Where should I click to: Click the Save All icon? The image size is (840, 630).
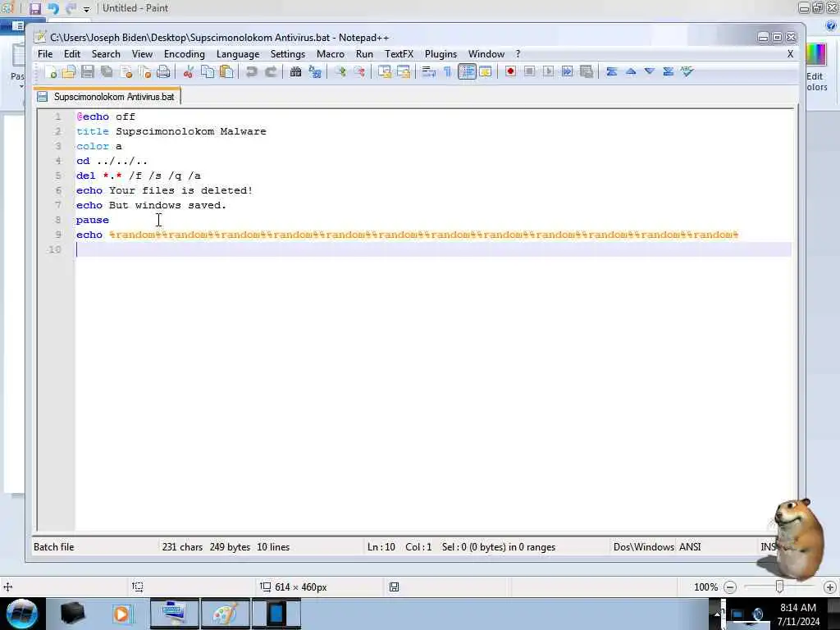[107, 72]
